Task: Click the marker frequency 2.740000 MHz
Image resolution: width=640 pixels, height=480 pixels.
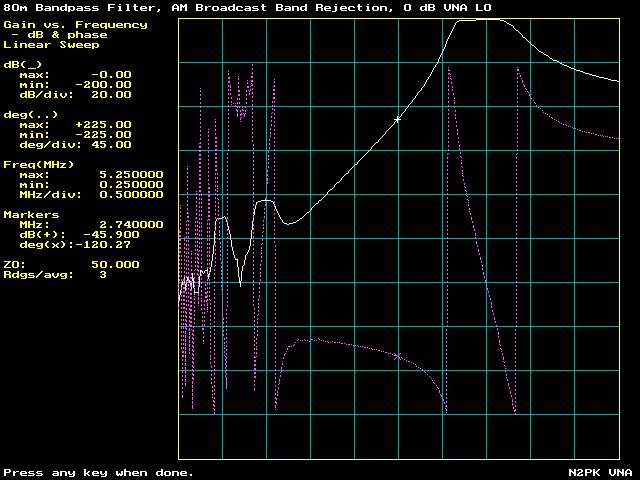Action: (x=131, y=225)
